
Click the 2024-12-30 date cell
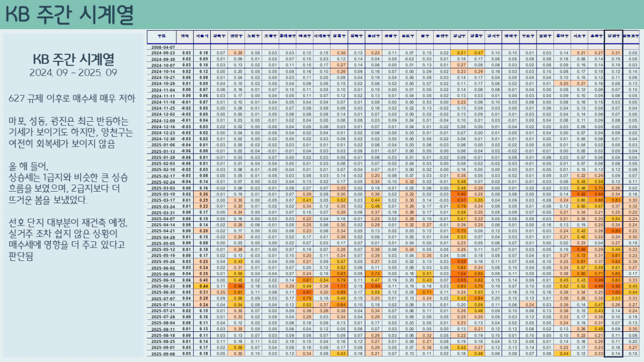point(163,139)
